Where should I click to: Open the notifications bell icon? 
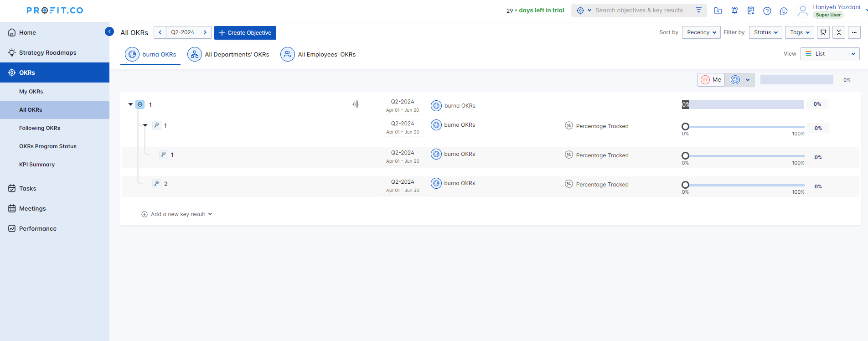point(734,10)
